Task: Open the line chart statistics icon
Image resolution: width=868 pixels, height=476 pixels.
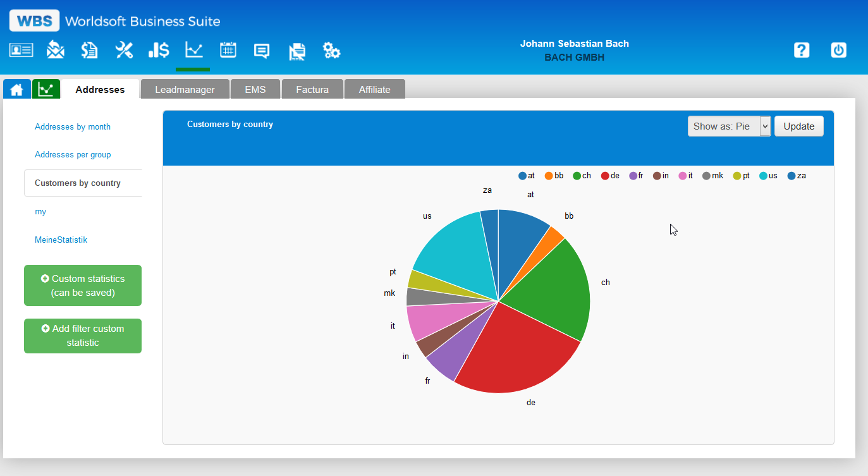Action: coord(193,50)
